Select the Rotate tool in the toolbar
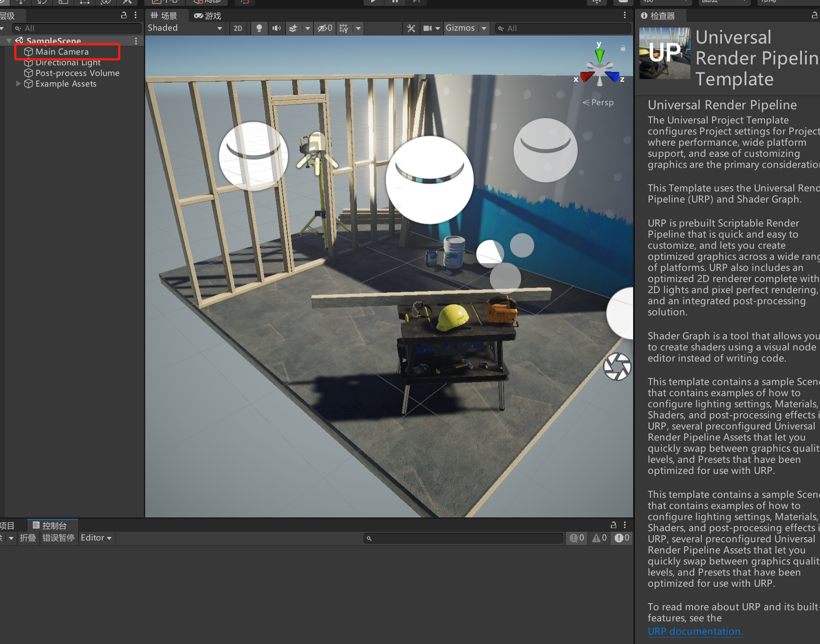Image resolution: width=820 pixels, height=644 pixels. coord(42,2)
